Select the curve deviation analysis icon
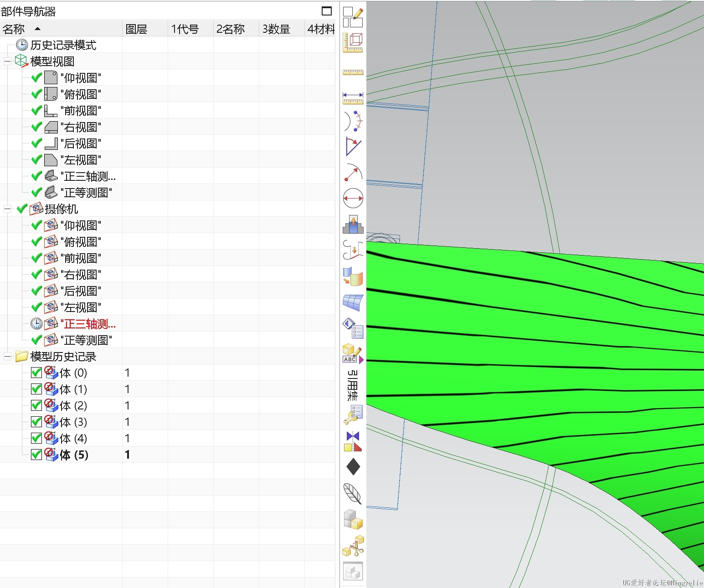Screen dimensions: 704x588 [x=353, y=250]
